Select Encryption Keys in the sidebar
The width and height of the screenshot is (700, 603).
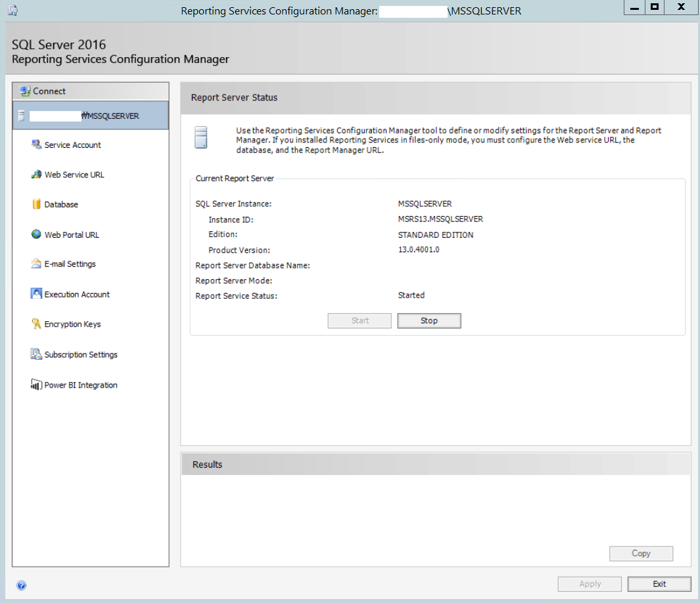71,324
